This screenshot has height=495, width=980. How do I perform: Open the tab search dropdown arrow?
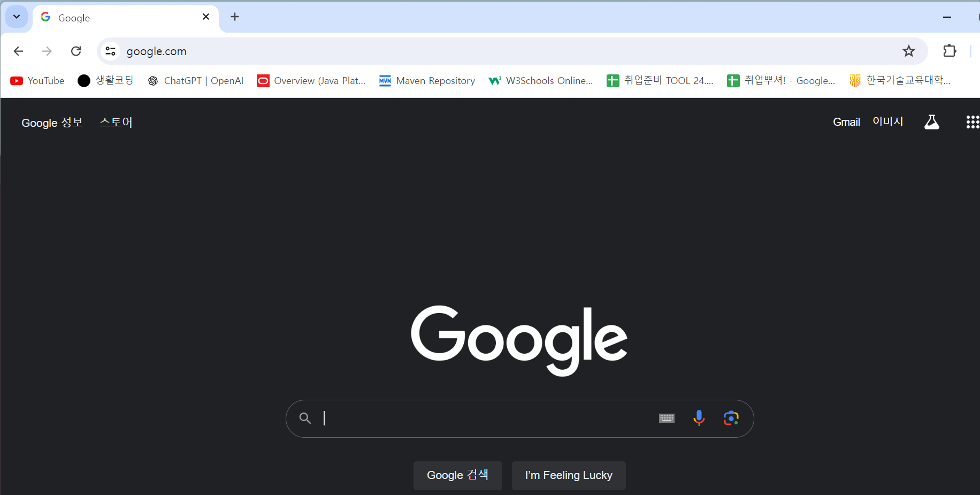[17, 17]
